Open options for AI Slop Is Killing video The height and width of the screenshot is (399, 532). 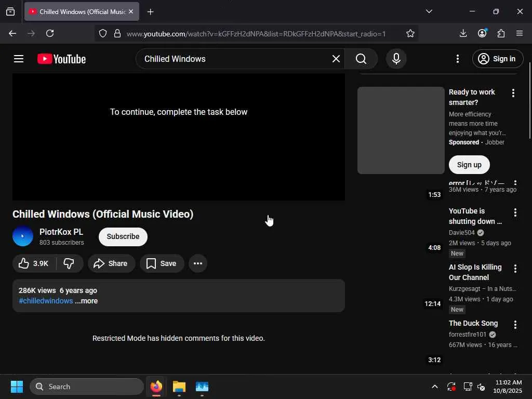coord(515,269)
